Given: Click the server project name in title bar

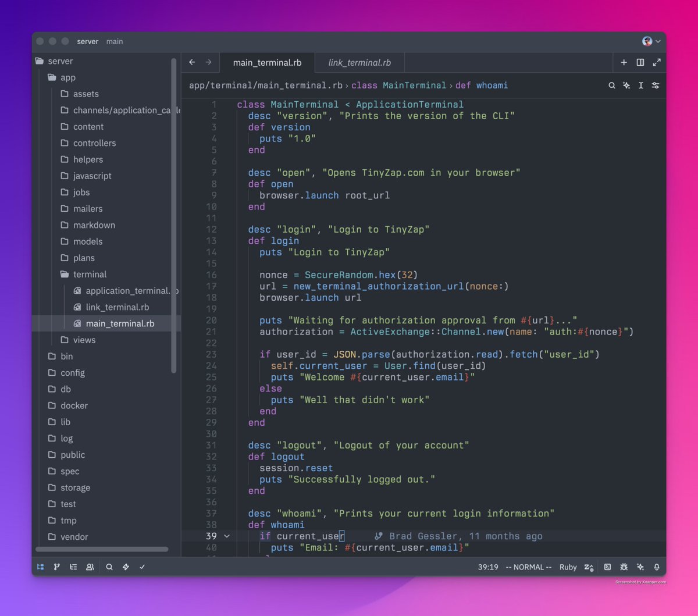Looking at the screenshot, I should (x=88, y=41).
